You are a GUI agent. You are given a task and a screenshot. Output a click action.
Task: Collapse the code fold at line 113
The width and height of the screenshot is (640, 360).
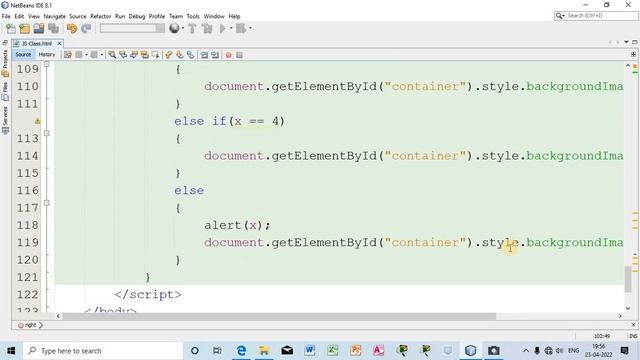pyautogui.click(x=47, y=133)
